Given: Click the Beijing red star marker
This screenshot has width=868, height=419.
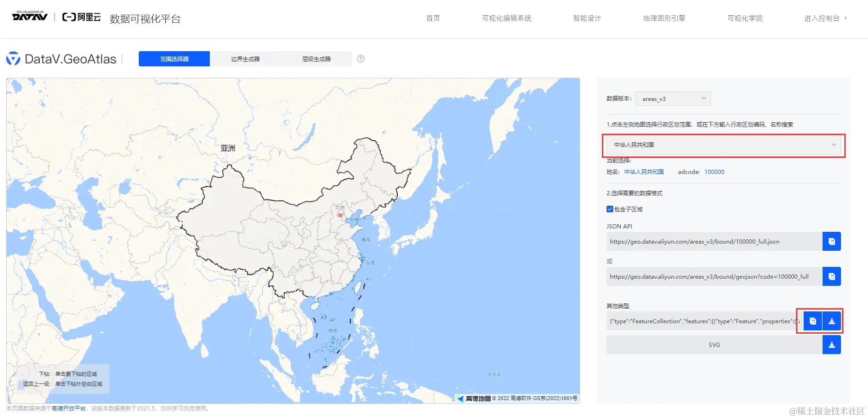Looking at the screenshot, I should tap(340, 215).
